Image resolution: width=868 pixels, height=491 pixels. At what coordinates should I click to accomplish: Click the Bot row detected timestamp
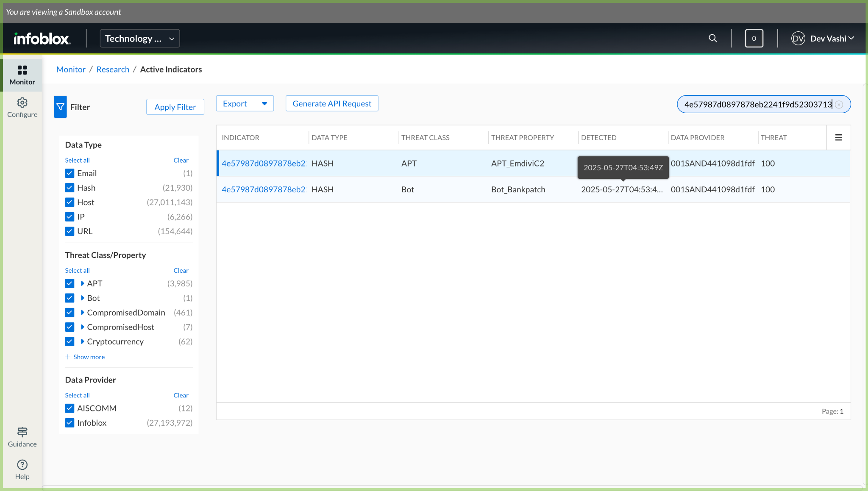[622, 190]
